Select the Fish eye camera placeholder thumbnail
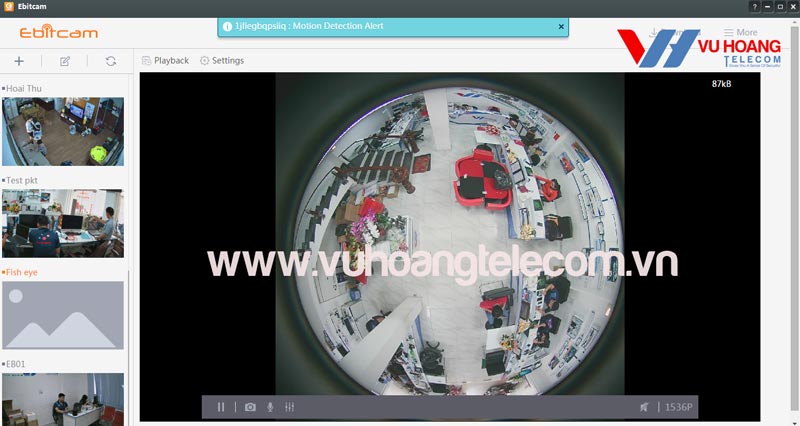The height and width of the screenshot is (426, 800). click(63, 315)
